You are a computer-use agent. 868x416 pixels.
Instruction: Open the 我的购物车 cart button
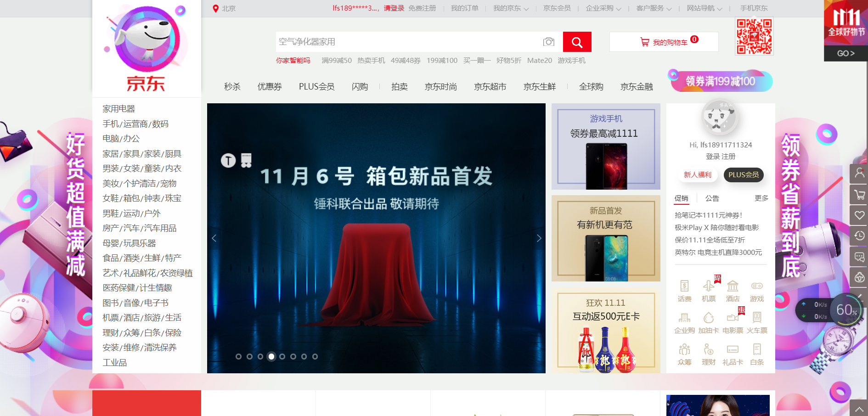664,42
